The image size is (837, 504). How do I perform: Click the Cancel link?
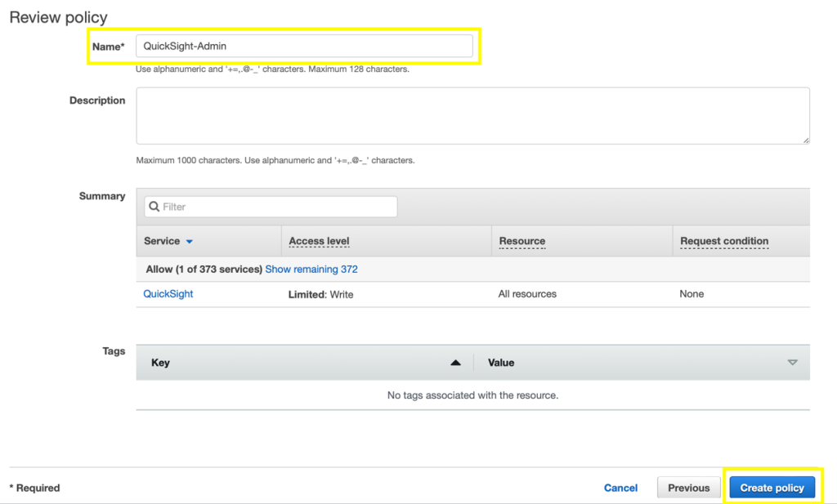coord(620,488)
